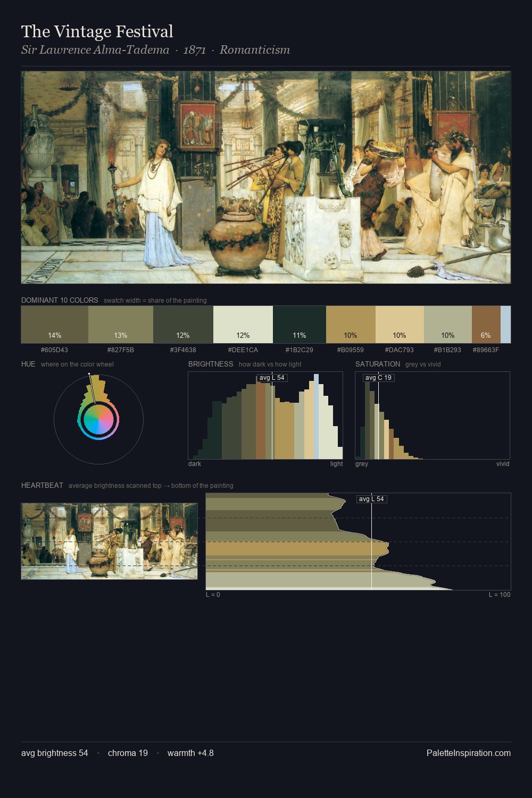Click the avg C 19 saturation label

pyautogui.click(x=378, y=378)
